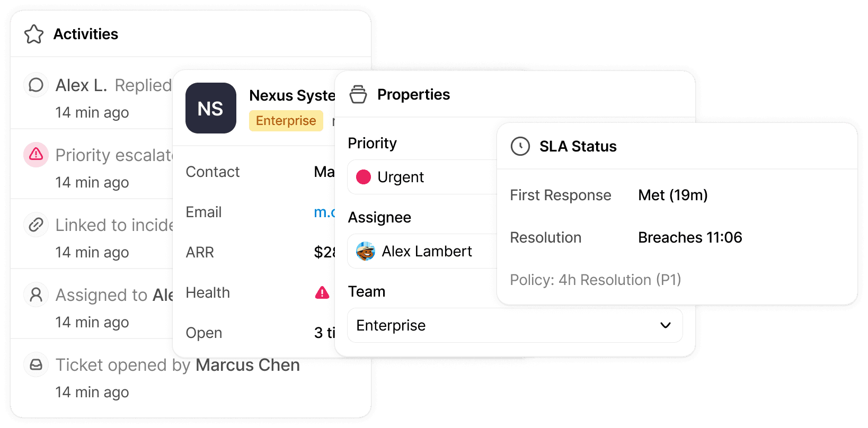Click the assigned person icon
The image size is (868, 428).
point(36,295)
